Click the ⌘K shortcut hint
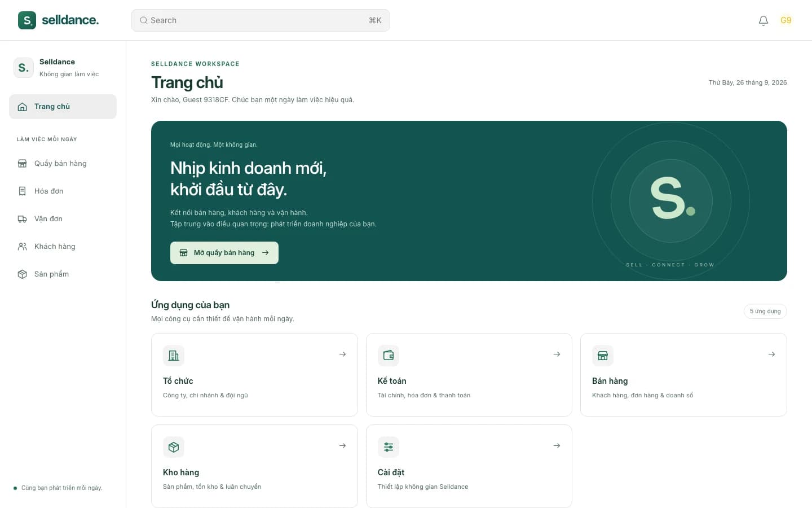Screen dimensions: 812x508 375,20
